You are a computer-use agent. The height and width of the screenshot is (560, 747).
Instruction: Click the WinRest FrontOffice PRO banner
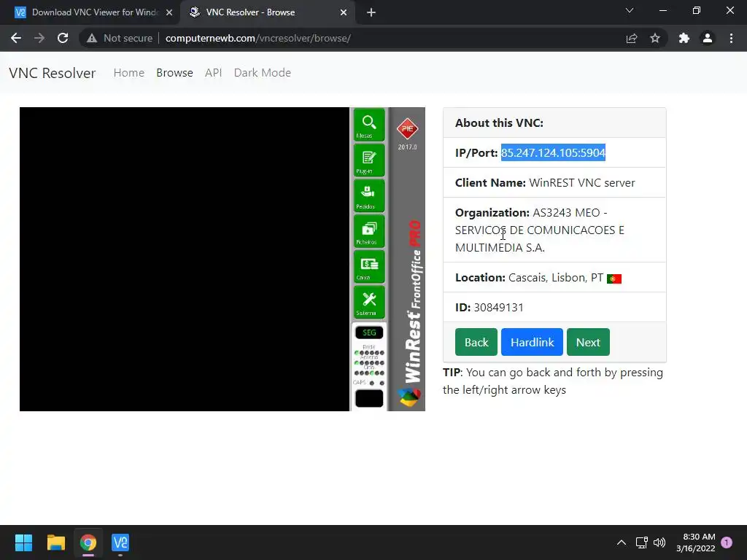pos(413,301)
